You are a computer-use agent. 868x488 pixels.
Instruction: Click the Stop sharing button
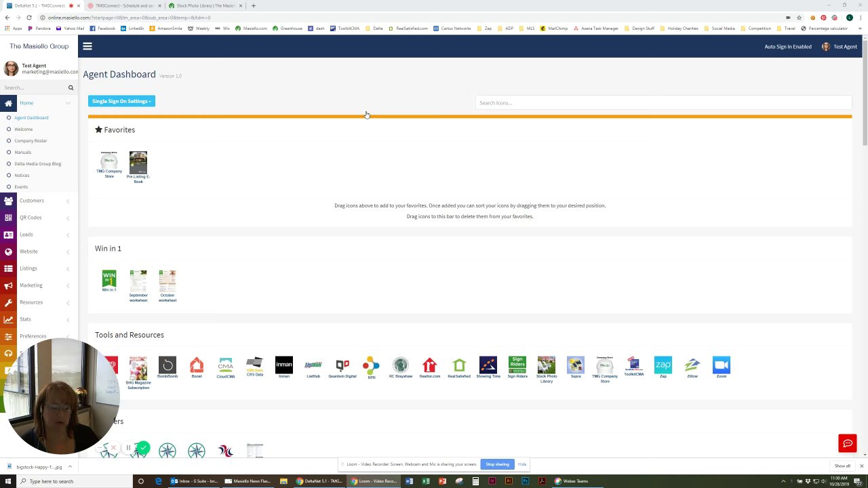click(x=497, y=464)
